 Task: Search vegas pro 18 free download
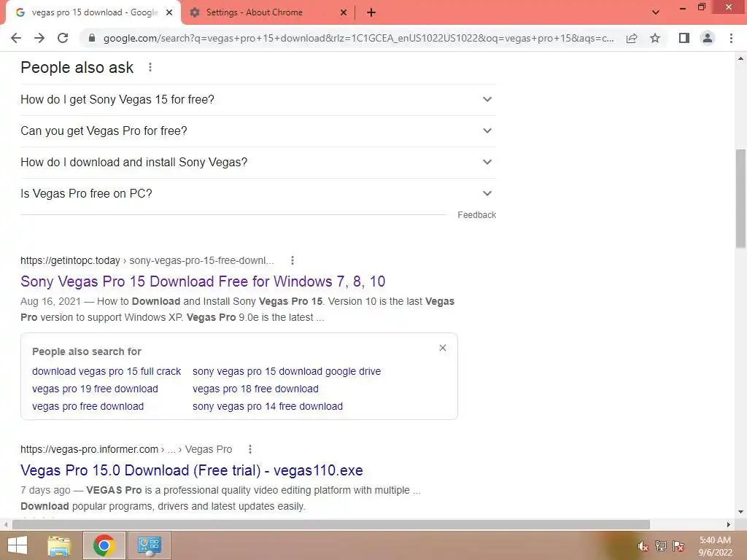(255, 389)
